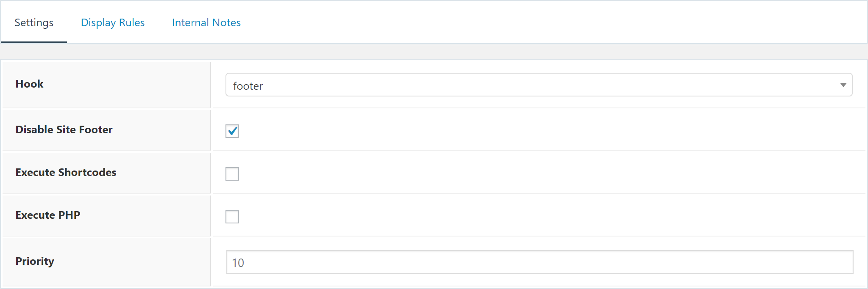
Task: Focus the Priority input field
Action: [540, 262]
